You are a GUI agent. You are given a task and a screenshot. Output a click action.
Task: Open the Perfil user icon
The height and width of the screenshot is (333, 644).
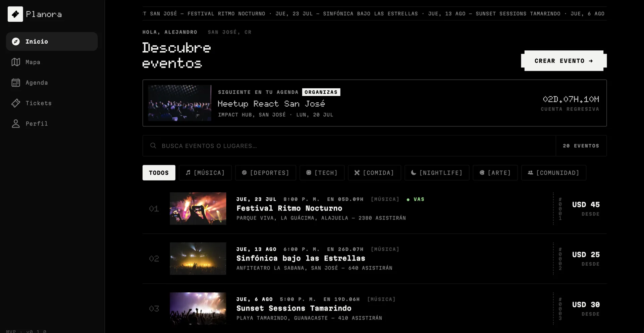[16, 124]
